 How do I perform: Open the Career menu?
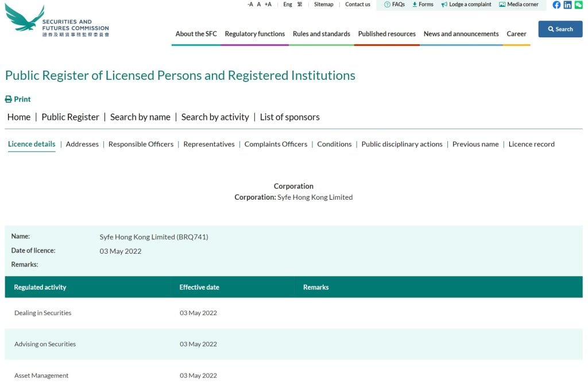(516, 34)
